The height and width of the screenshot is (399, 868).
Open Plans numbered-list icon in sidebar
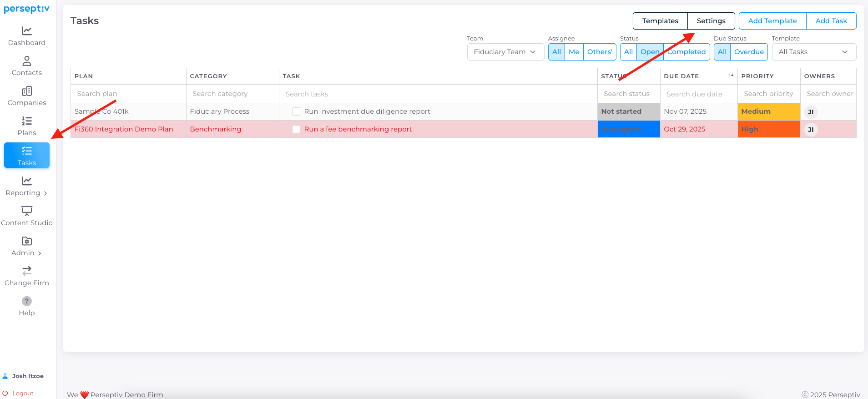(x=27, y=121)
